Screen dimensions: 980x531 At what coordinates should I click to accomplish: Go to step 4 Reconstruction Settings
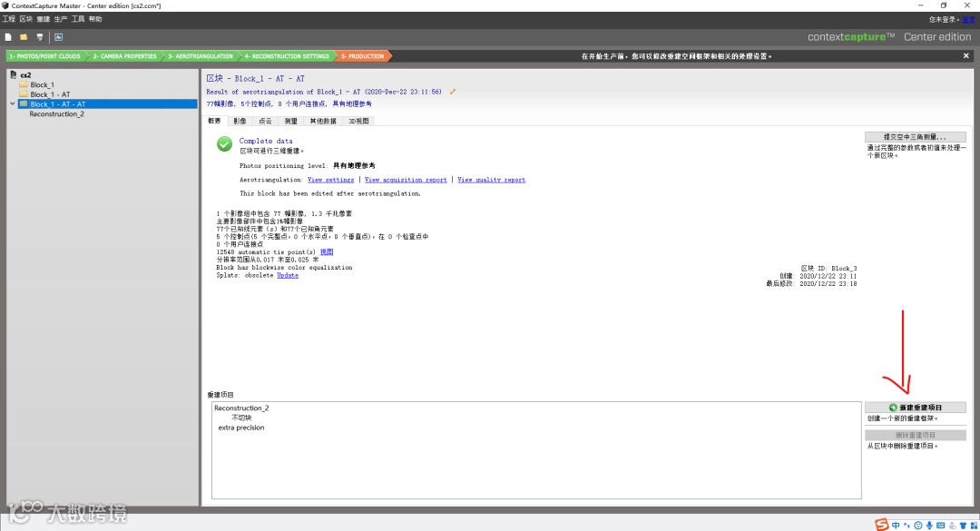coord(287,56)
